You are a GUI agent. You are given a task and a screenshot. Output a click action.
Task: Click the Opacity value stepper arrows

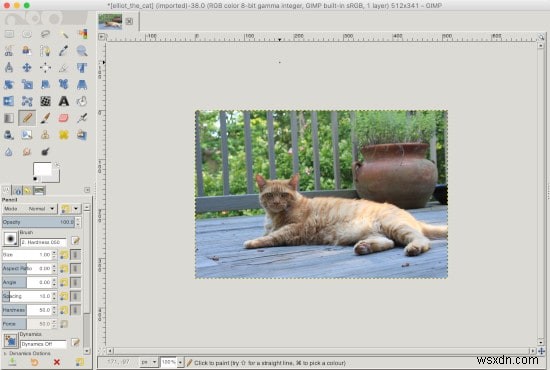point(78,222)
